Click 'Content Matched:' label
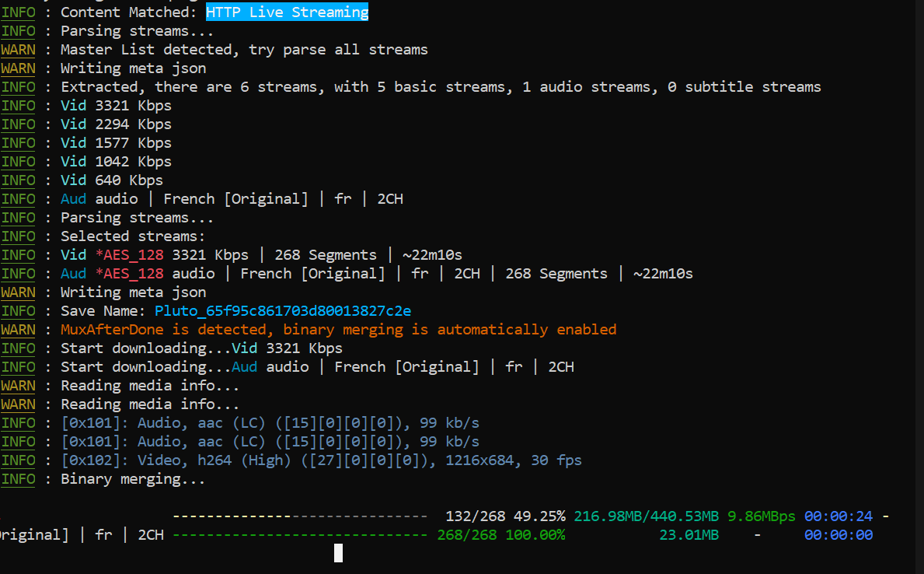 [129, 12]
